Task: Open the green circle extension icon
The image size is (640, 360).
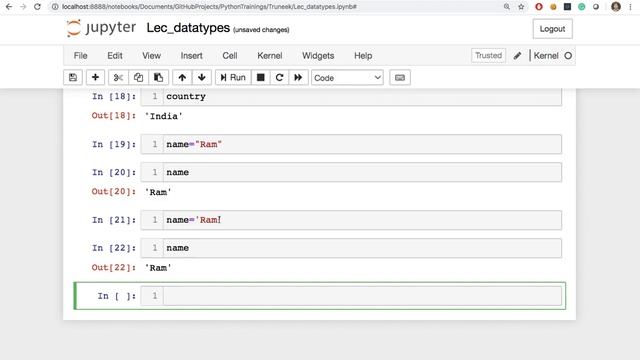Action: [x=582, y=7]
